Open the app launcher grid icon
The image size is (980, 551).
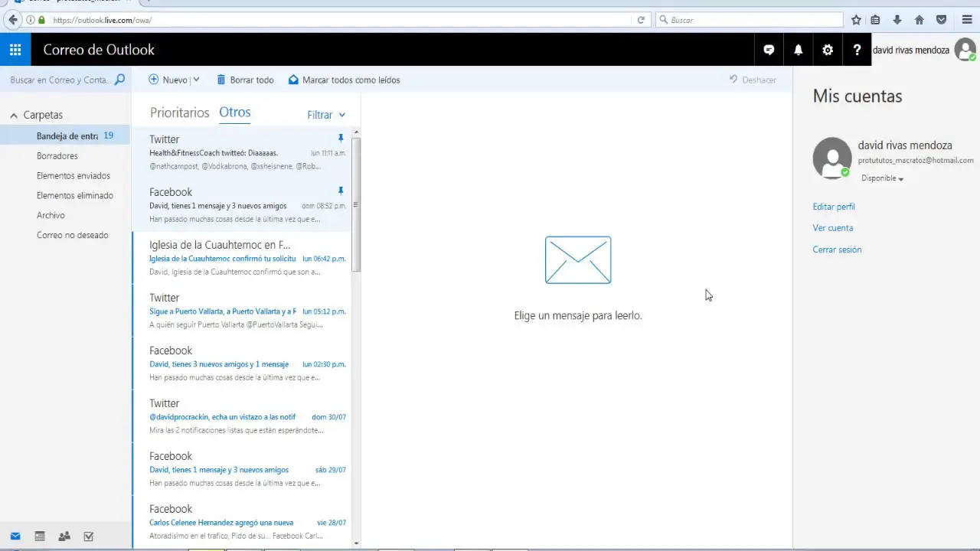[15, 50]
